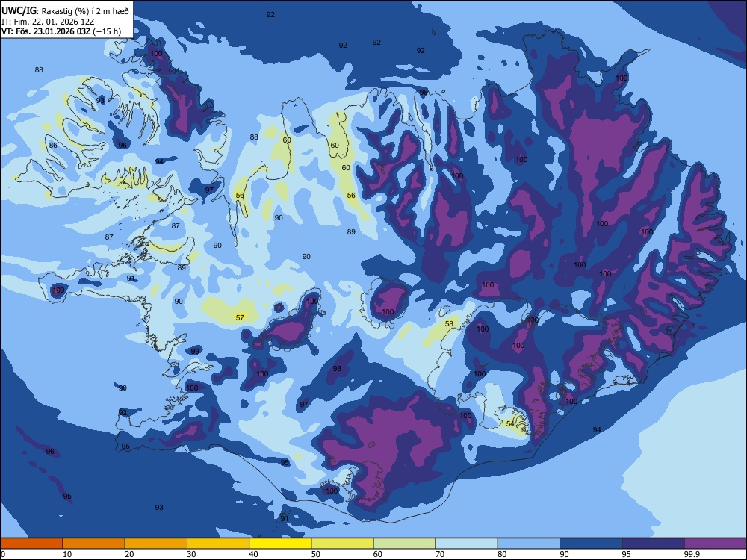
Task: Click the pale blue 70–80 legend swatch
Action: pos(466,544)
